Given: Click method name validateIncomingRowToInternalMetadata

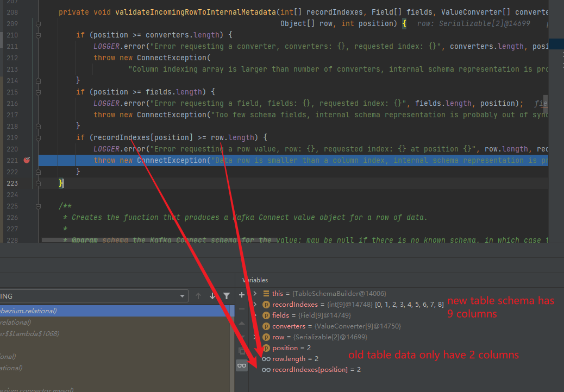Looking at the screenshot, I should 196,12.
